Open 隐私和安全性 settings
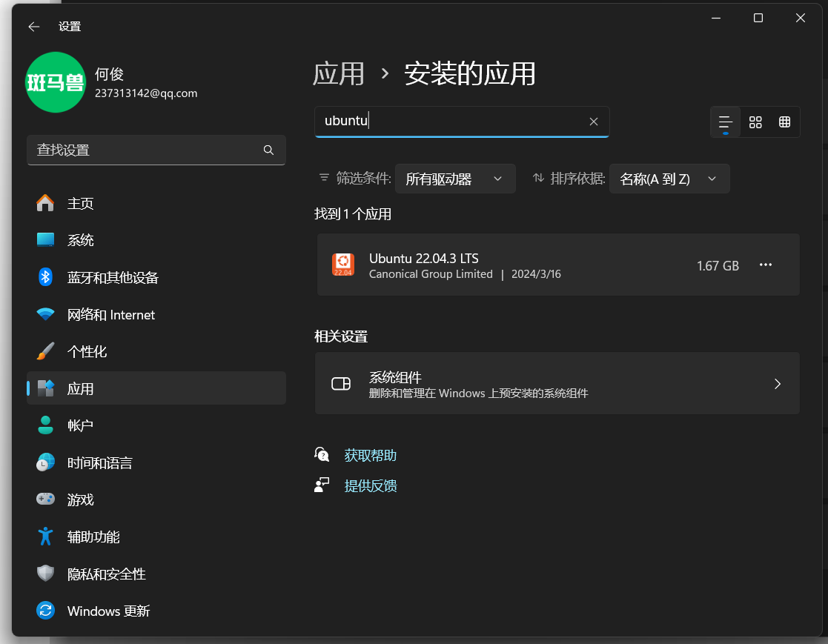 (156, 574)
